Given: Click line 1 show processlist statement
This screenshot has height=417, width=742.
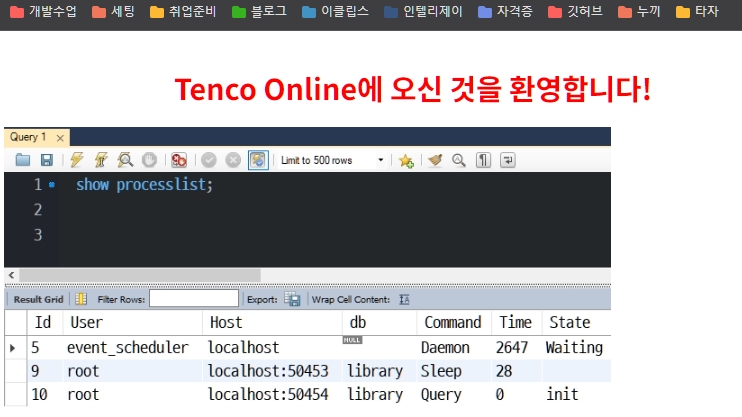Looking at the screenshot, I should (144, 184).
